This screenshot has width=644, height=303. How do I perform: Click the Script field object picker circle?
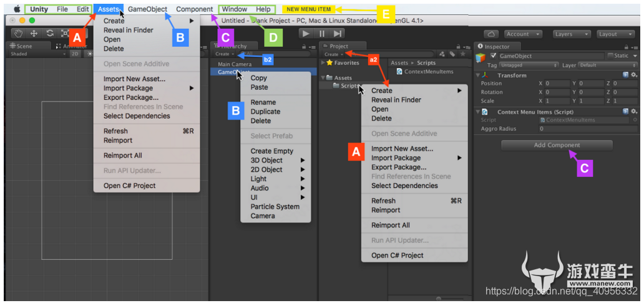point(634,120)
